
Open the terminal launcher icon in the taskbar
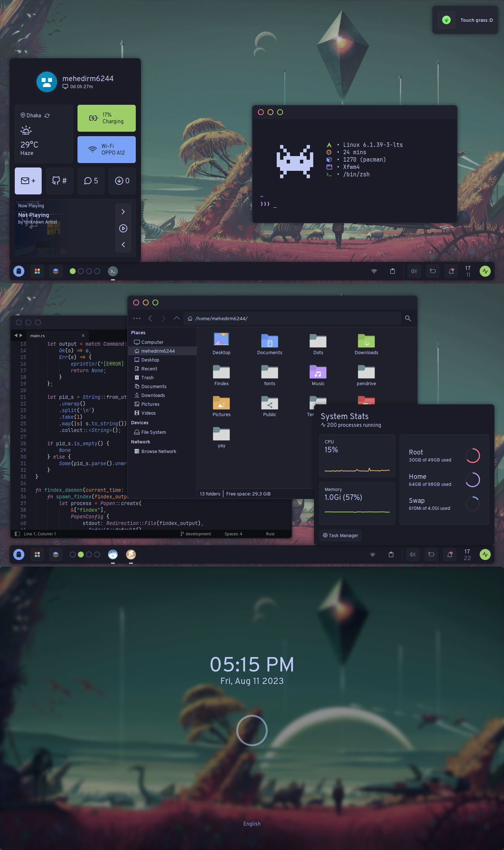[113, 271]
